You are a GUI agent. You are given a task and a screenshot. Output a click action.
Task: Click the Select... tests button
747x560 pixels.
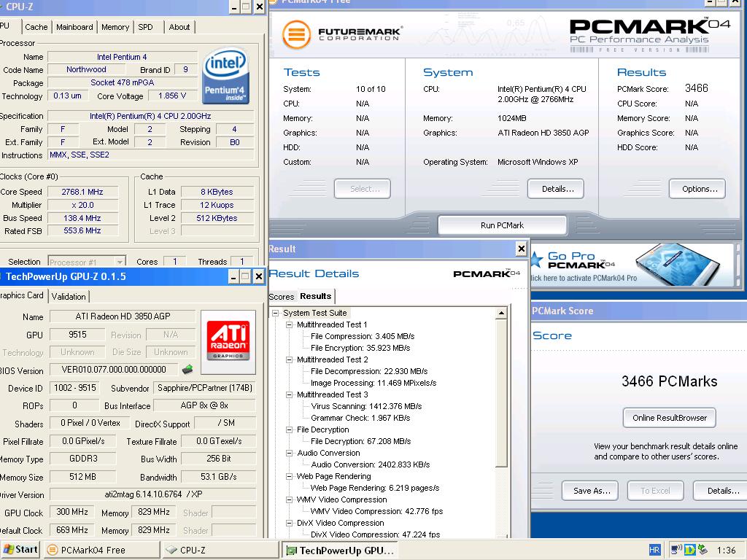tap(363, 189)
